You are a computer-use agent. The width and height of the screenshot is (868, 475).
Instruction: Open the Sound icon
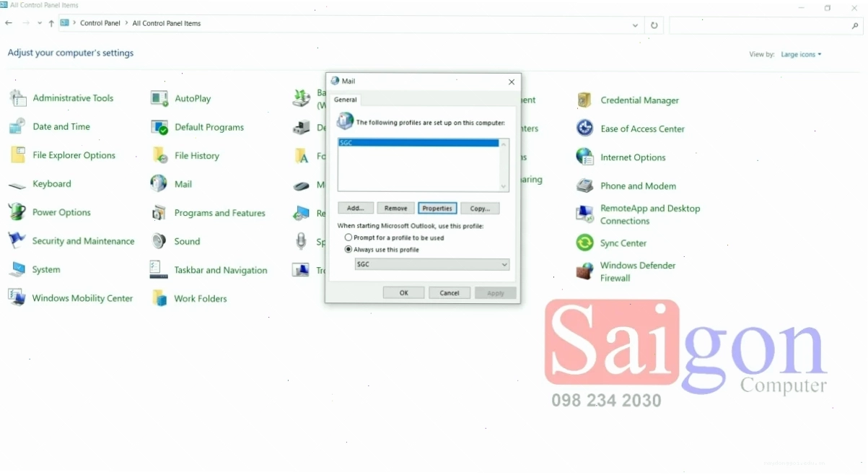(x=159, y=241)
